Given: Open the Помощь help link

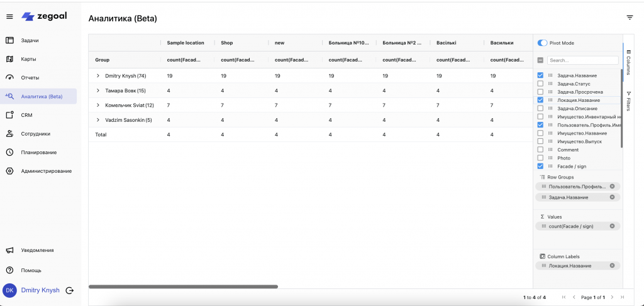Looking at the screenshot, I should pos(31,270).
